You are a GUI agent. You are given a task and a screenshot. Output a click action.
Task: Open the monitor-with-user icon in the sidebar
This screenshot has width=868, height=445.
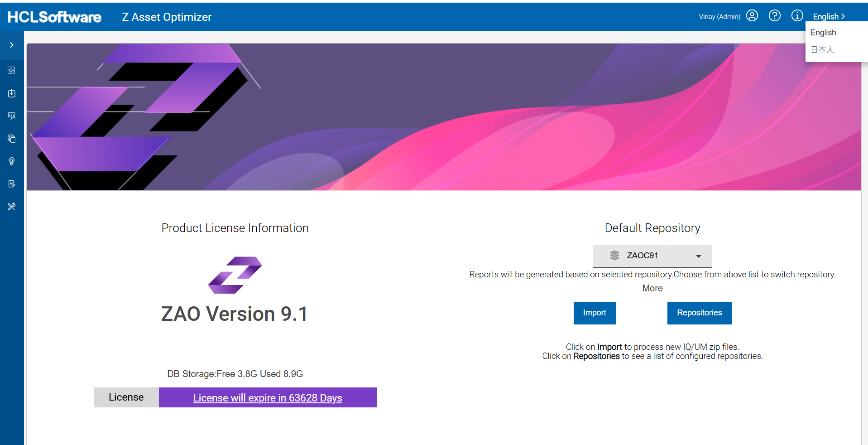12,116
